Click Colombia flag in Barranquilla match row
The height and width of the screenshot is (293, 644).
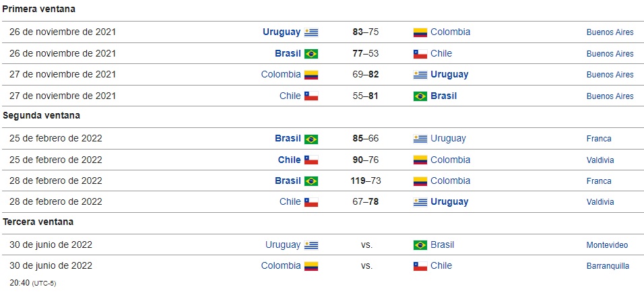coord(311,266)
